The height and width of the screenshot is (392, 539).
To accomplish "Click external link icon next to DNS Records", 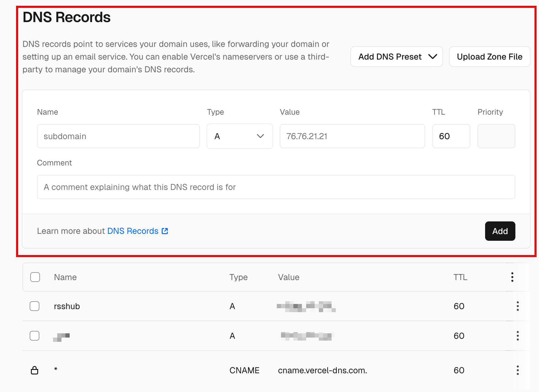I will pyautogui.click(x=165, y=231).
